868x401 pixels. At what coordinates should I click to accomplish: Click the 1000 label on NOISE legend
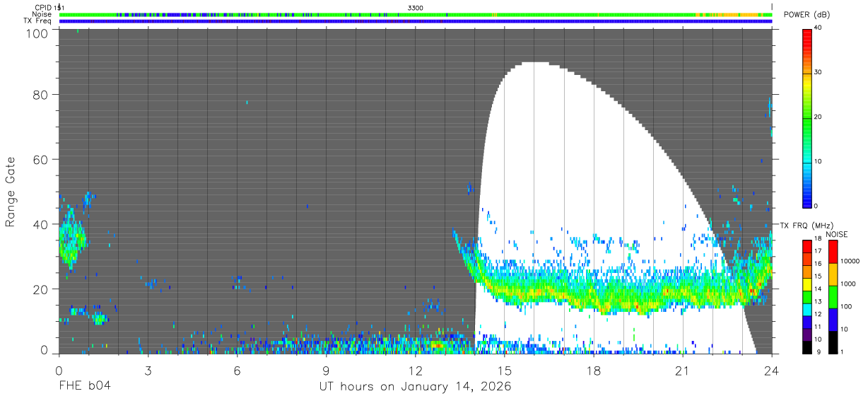click(x=847, y=284)
